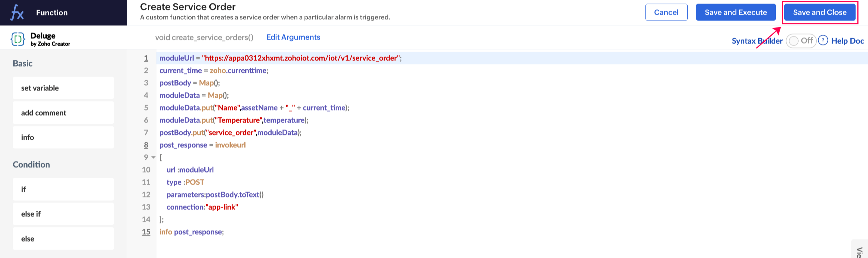Click the post_response = invokeurl line

pyautogui.click(x=203, y=145)
